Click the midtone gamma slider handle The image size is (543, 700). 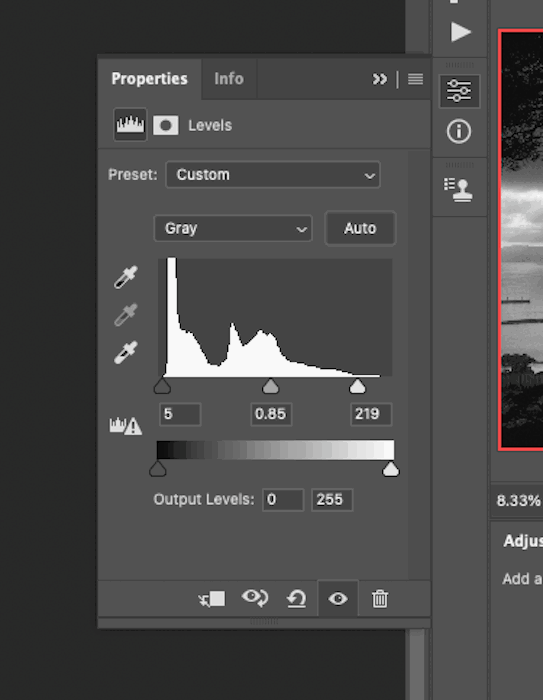click(271, 386)
